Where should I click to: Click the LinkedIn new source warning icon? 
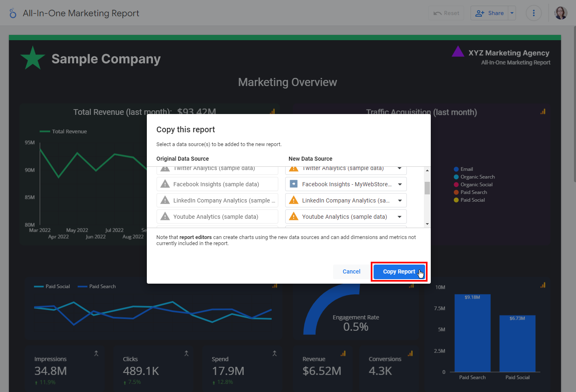coord(294,200)
